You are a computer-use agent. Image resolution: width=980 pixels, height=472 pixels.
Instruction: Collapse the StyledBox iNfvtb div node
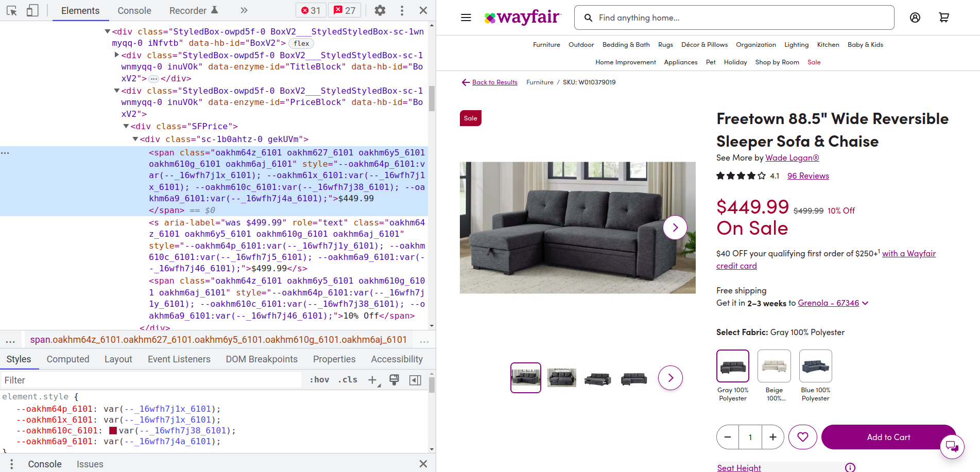click(108, 31)
